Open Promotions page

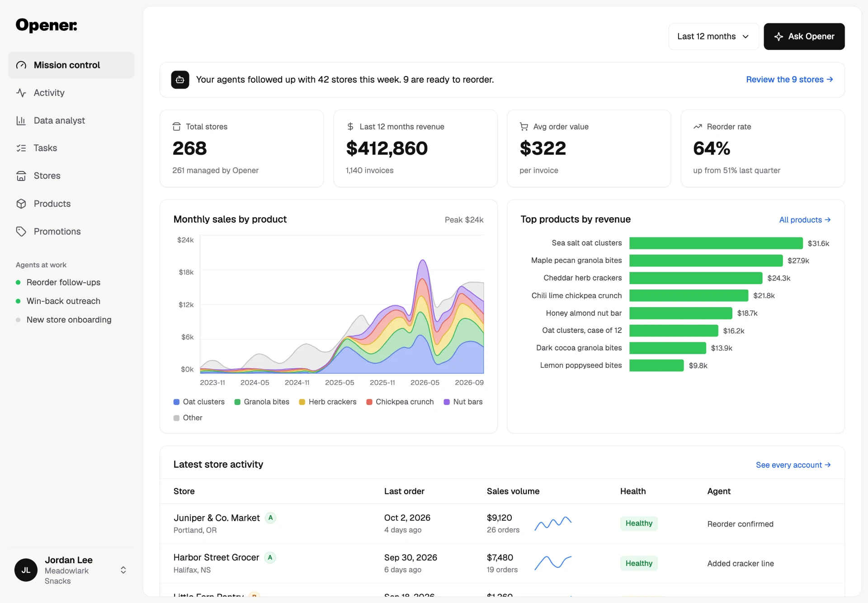(71, 231)
